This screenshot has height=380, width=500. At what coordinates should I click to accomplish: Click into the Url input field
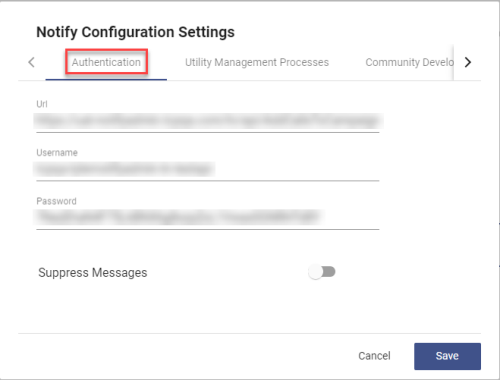[208, 121]
